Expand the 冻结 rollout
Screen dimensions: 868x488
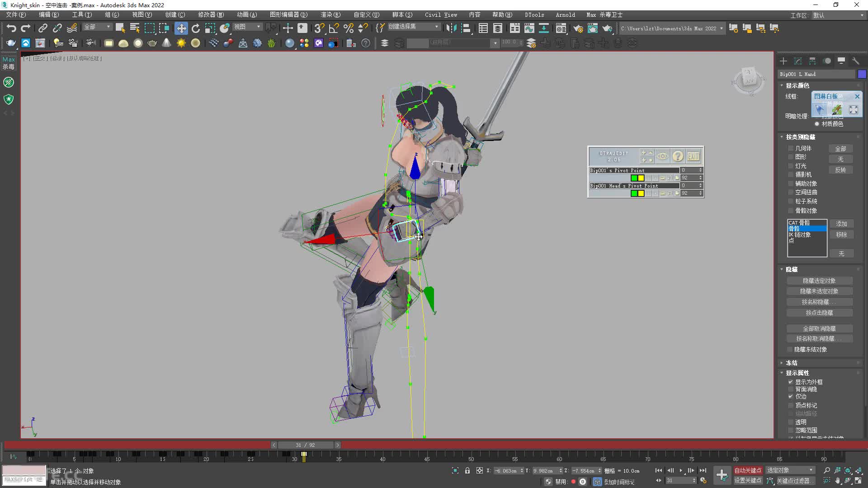pos(791,363)
